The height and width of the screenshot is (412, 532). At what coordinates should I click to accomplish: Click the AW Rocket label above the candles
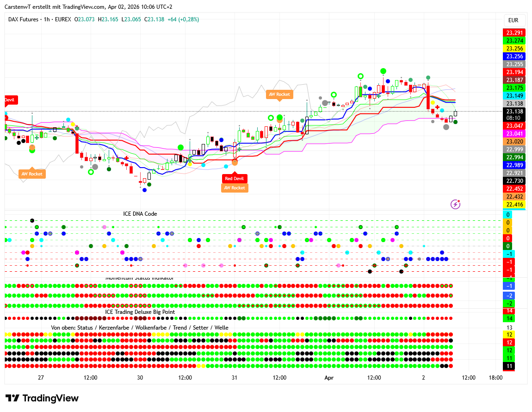[279, 94]
